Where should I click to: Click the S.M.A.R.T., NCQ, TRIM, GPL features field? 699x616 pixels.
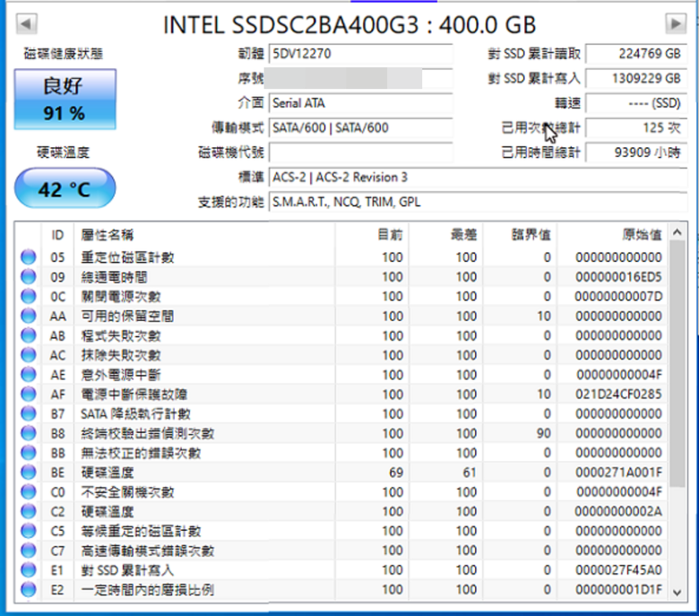point(478,202)
